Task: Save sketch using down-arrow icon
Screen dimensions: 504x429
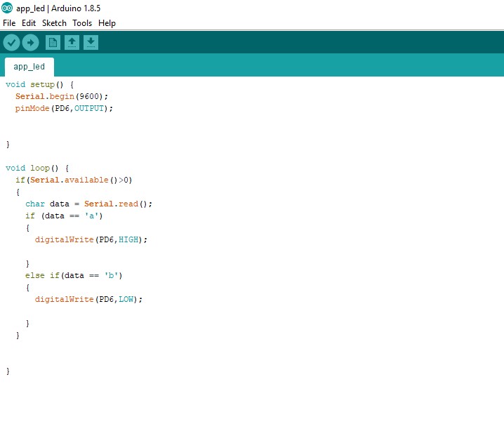Action: point(91,42)
